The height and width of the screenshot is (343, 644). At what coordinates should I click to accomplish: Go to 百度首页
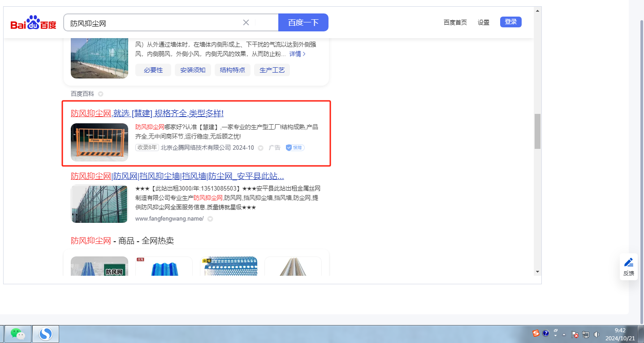(455, 22)
